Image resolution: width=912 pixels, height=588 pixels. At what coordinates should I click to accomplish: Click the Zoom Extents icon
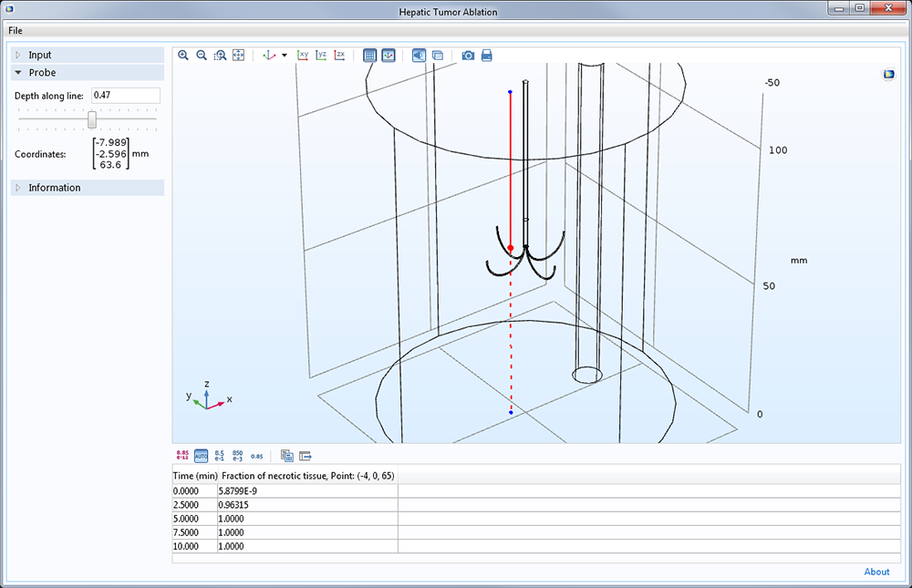click(238, 56)
